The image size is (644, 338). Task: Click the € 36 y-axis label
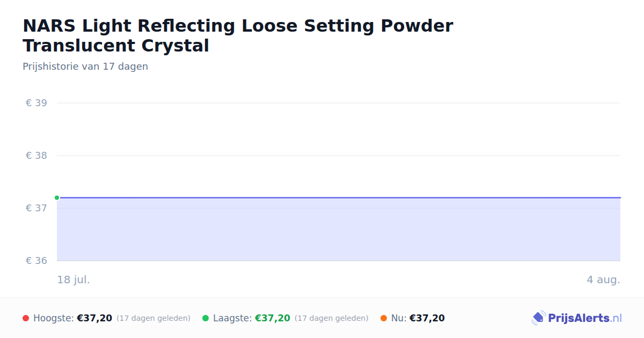[36, 261]
